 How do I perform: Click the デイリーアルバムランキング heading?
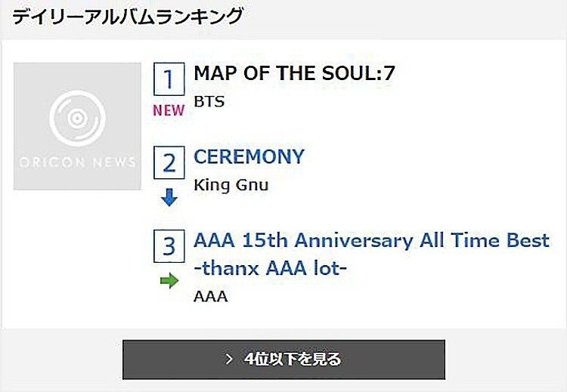click(x=128, y=17)
